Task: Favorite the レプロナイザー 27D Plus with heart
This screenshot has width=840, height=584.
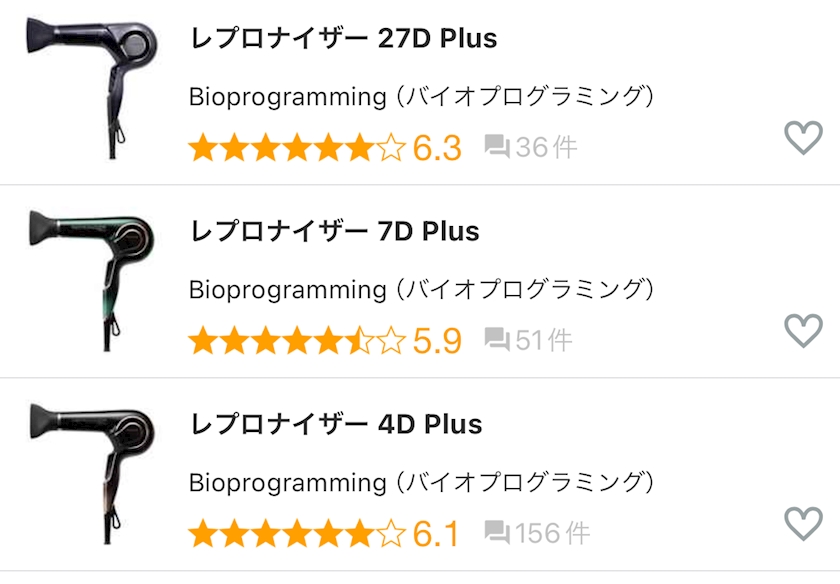Action: (x=804, y=138)
